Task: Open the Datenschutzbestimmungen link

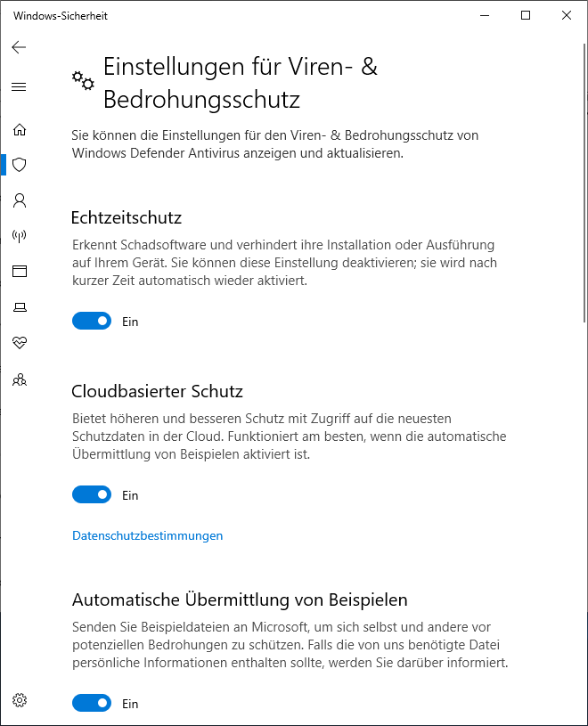Action: tap(147, 535)
